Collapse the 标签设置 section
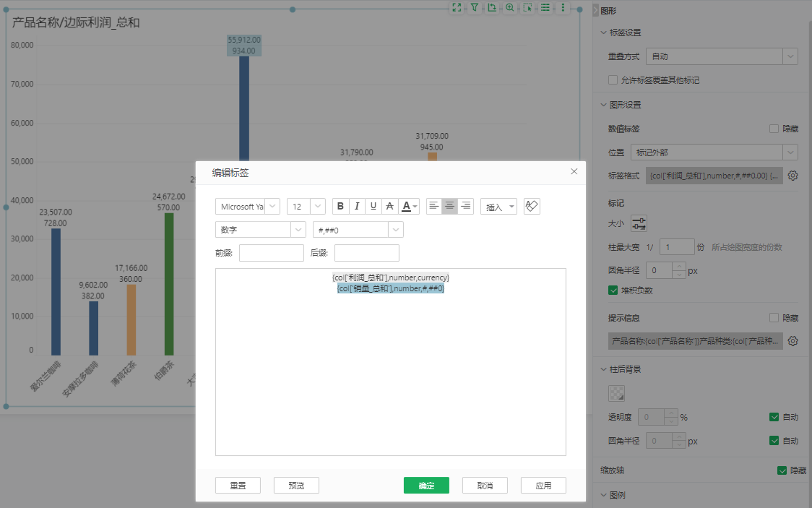The height and width of the screenshot is (508, 812). [603, 33]
